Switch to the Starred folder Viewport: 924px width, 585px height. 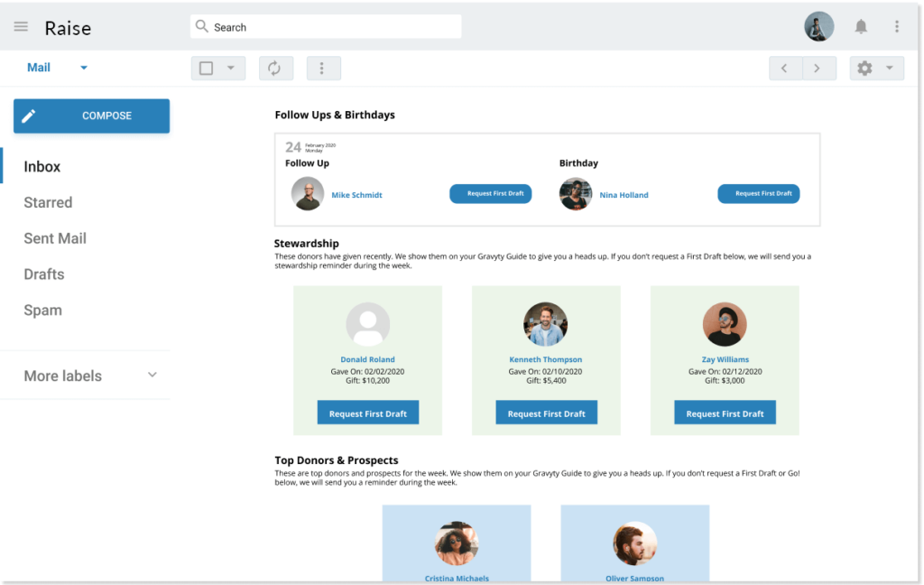click(x=48, y=202)
